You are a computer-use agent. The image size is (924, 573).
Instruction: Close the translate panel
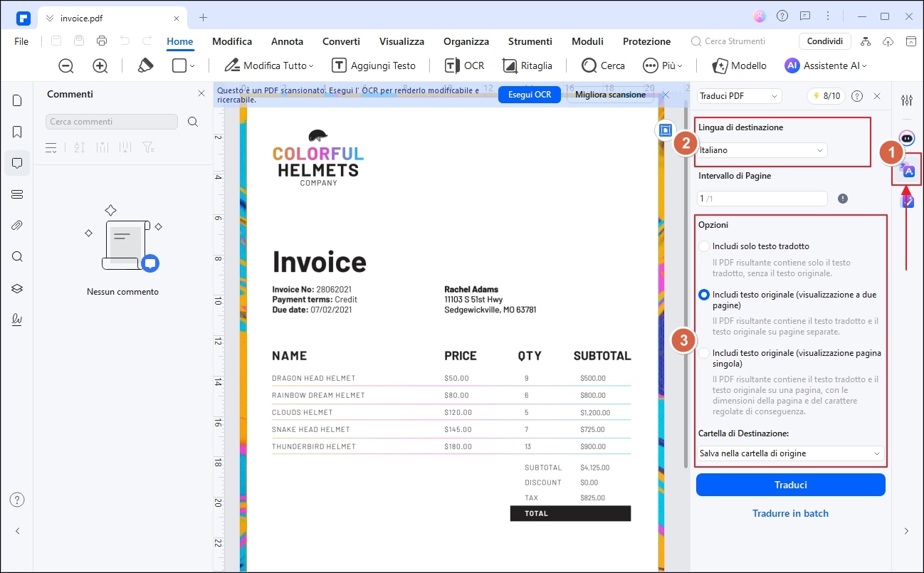click(x=877, y=96)
